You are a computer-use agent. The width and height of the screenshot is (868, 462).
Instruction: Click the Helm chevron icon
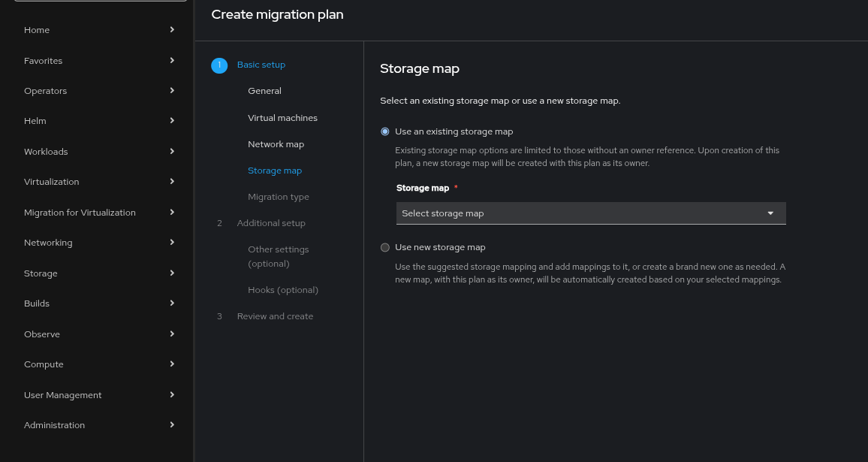pos(172,121)
